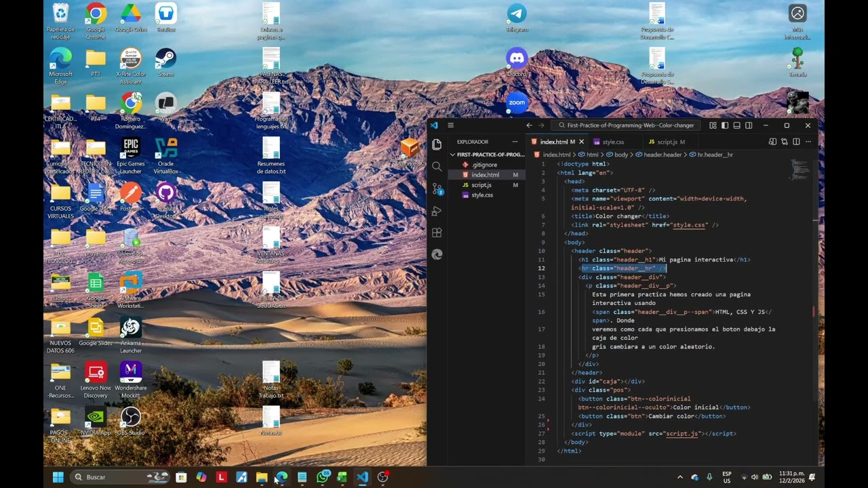Open OBS Studio desktop shortcut
This screenshot has height=488, width=868.
coord(131,421)
